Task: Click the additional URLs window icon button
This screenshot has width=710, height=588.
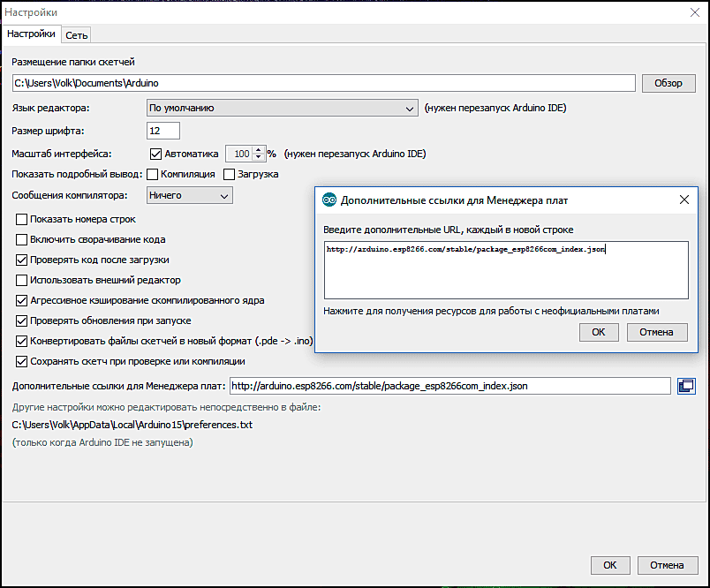Action: [687, 386]
